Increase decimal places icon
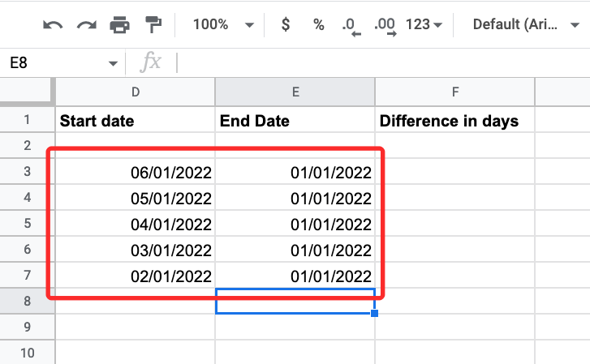 click(385, 25)
